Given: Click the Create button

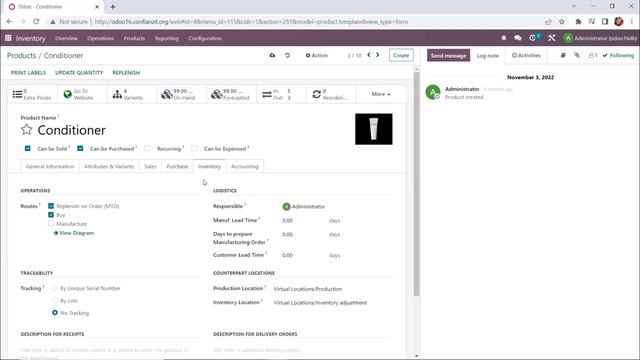Looking at the screenshot, I should (x=401, y=55).
